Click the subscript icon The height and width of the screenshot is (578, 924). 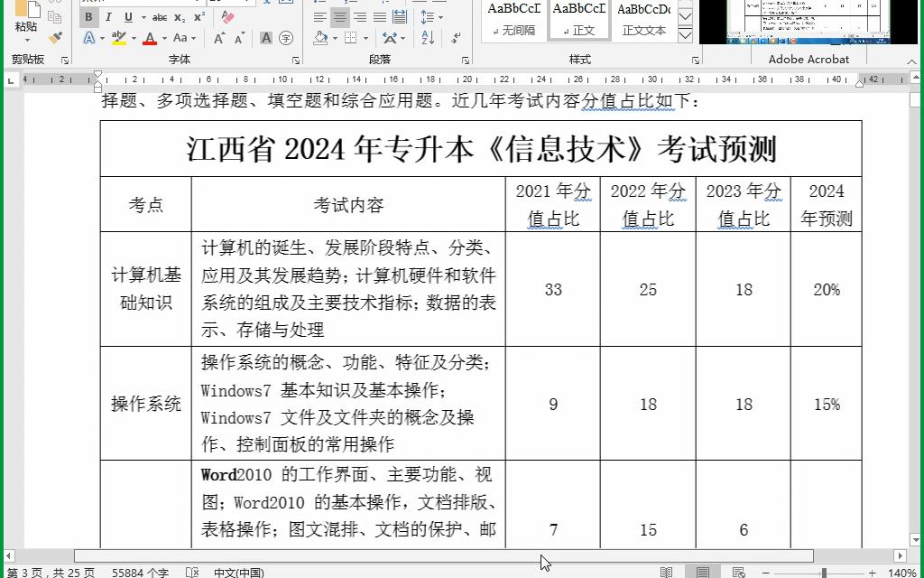point(179,16)
